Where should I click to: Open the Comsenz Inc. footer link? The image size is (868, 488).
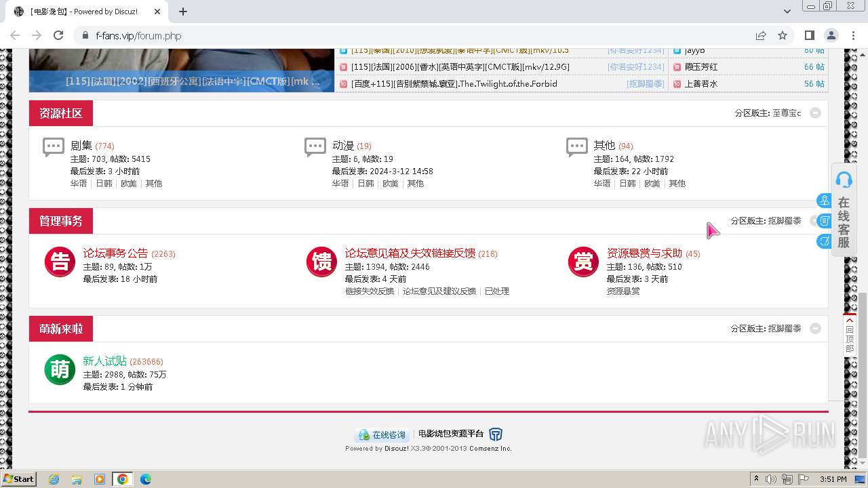[490, 448]
